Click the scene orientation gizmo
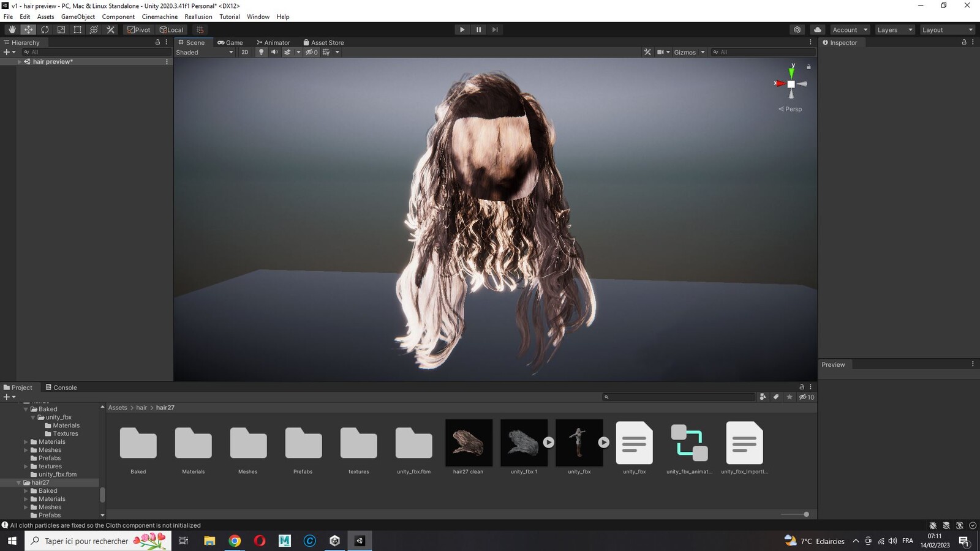This screenshot has width=980, height=551. (791, 83)
